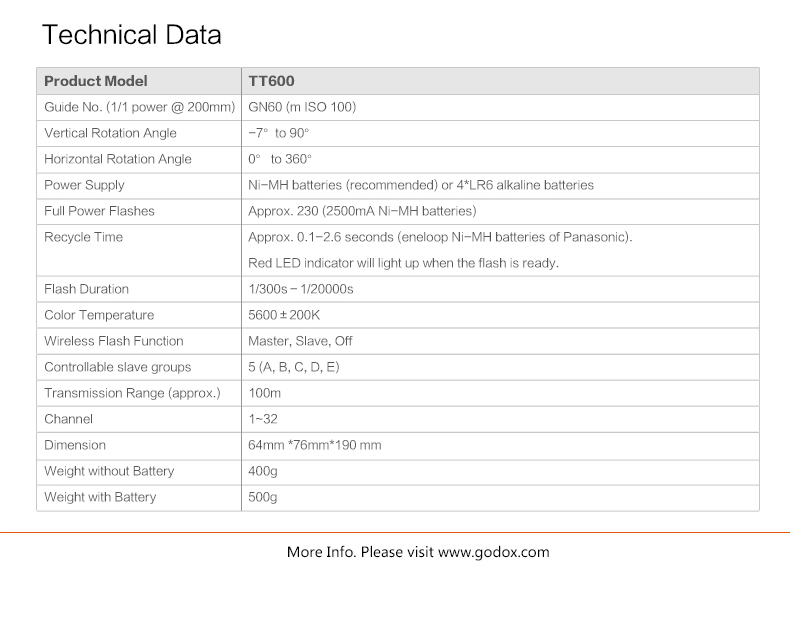
Task: Click the Recycle Time label
Action: pos(83,237)
